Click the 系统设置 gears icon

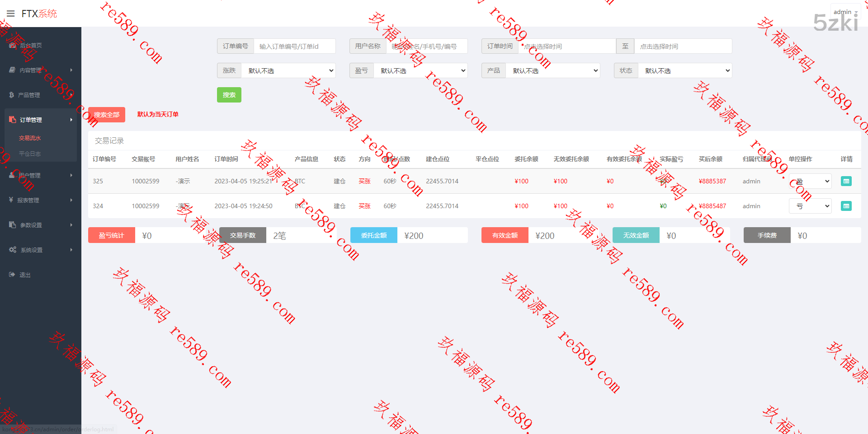click(x=13, y=250)
